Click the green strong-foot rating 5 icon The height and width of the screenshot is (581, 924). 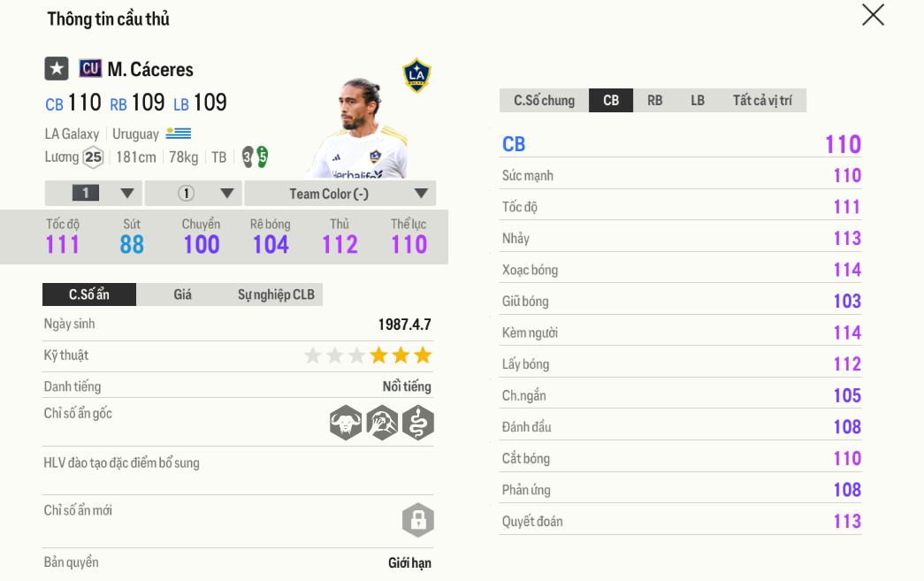[263, 157]
